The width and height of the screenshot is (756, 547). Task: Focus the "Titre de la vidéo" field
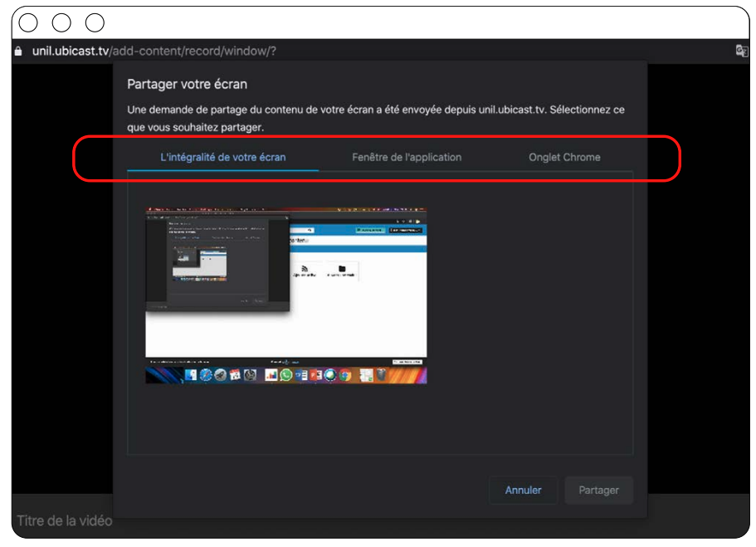[x=63, y=520]
